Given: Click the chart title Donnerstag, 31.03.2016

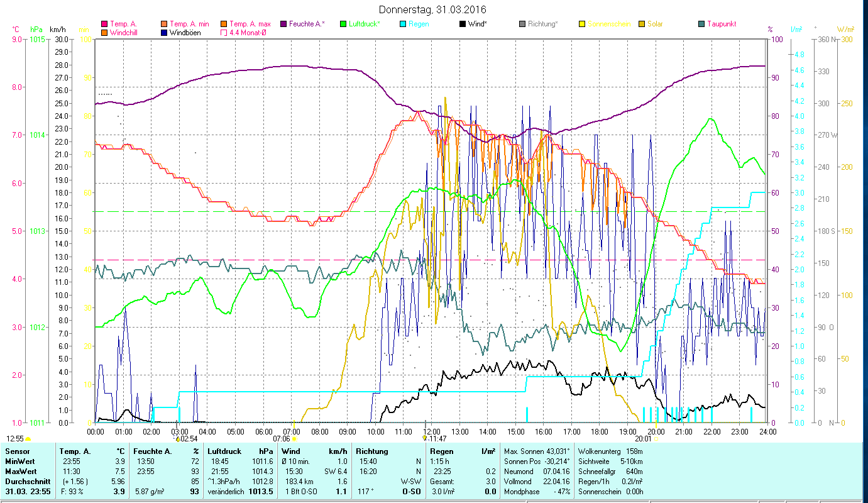Looking at the screenshot, I should coord(433,9).
